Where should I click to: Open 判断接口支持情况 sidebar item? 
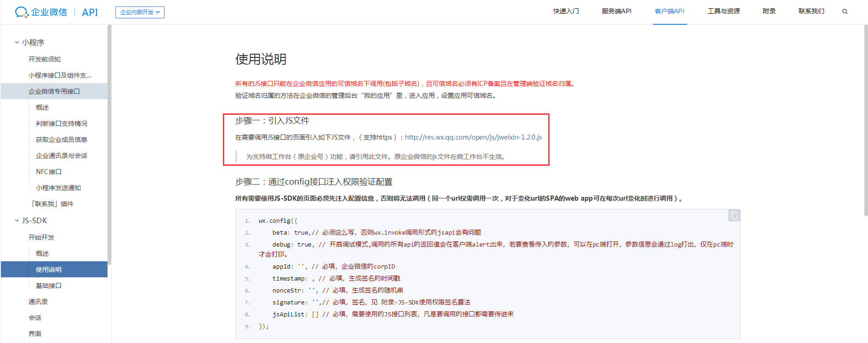coord(62,124)
